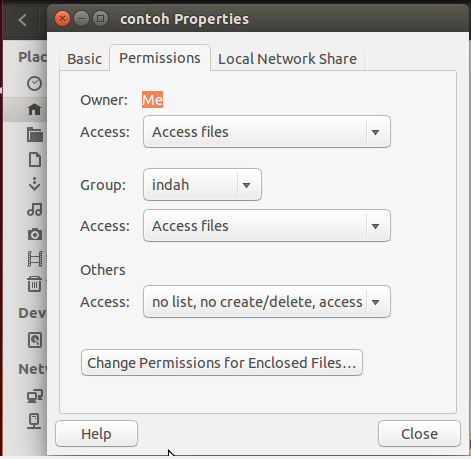Open Desktop folder icon in the sidebar
The width and height of the screenshot is (471, 459).
pos(35,135)
